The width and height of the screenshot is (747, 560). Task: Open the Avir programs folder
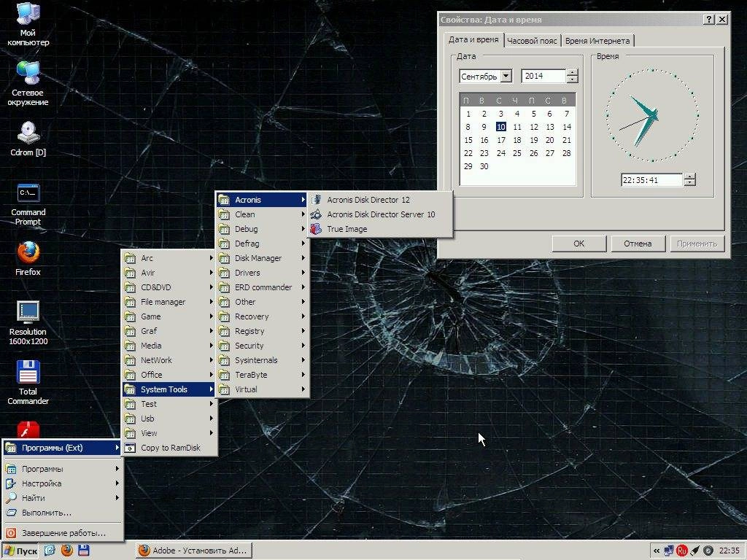[169, 273]
